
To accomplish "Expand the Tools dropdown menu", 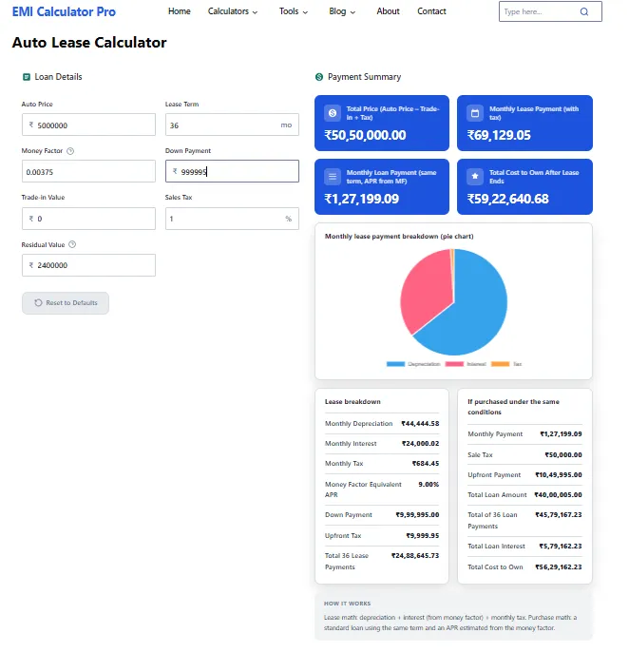I will [x=294, y=11].
